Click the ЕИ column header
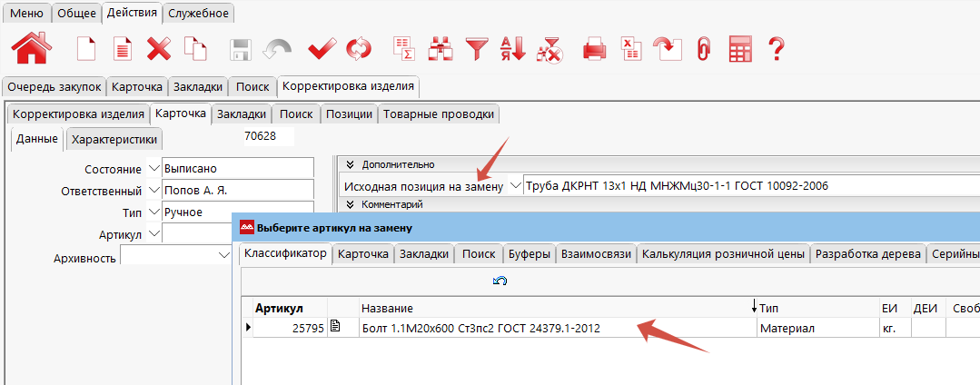 (895, 308)
